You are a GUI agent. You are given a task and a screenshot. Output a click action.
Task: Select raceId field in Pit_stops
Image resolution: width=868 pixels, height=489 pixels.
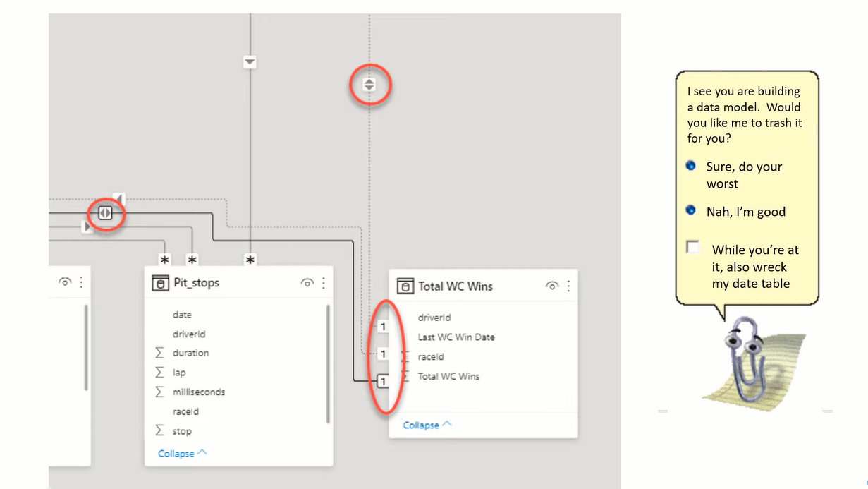click(x=185, y=411)
